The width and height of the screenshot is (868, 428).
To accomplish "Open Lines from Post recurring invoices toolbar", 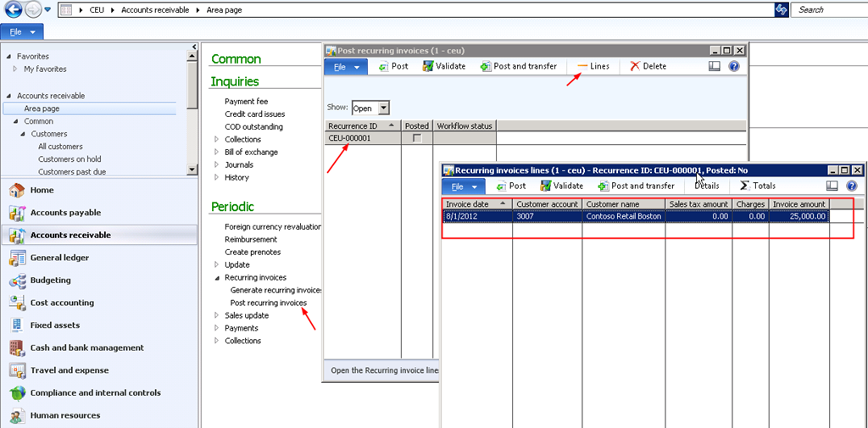I will (593, 66).
